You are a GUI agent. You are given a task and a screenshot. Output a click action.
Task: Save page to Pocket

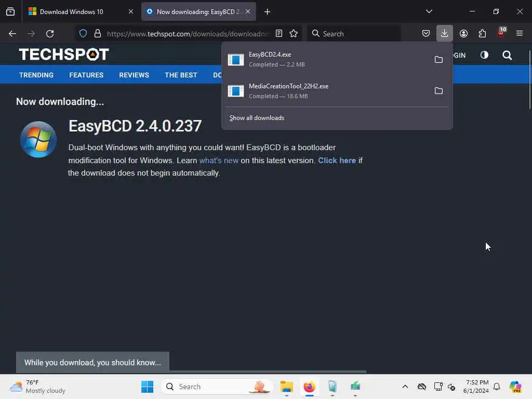coord(426,34)
